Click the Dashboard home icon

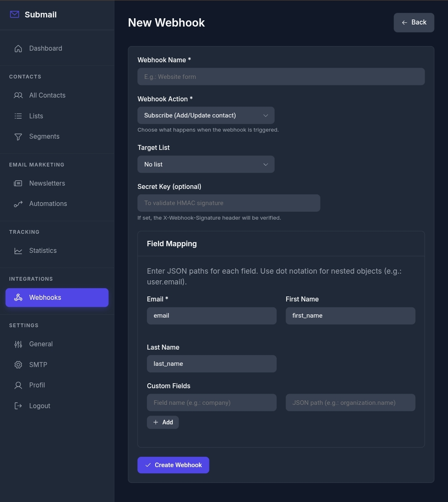(18, 49)
